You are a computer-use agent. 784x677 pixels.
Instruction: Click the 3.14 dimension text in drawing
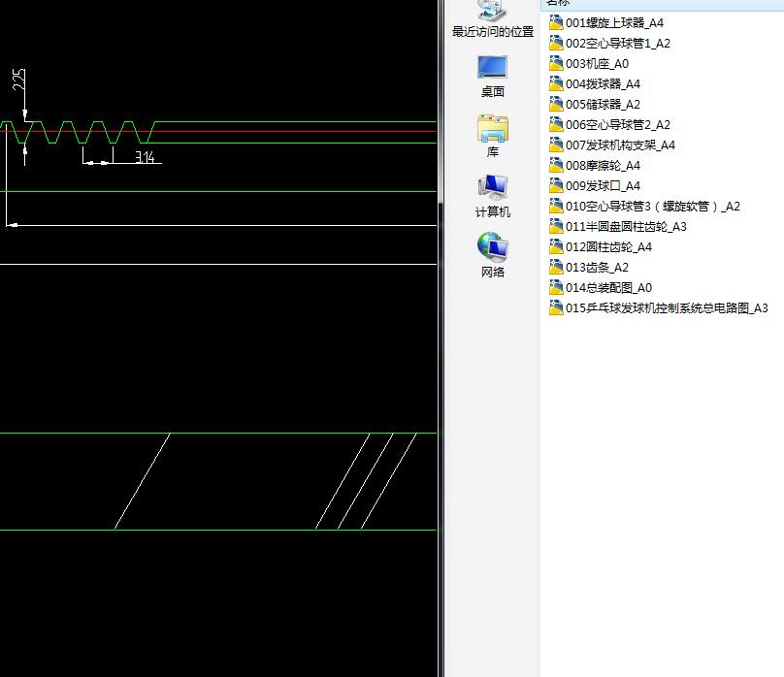click(145, 157)
